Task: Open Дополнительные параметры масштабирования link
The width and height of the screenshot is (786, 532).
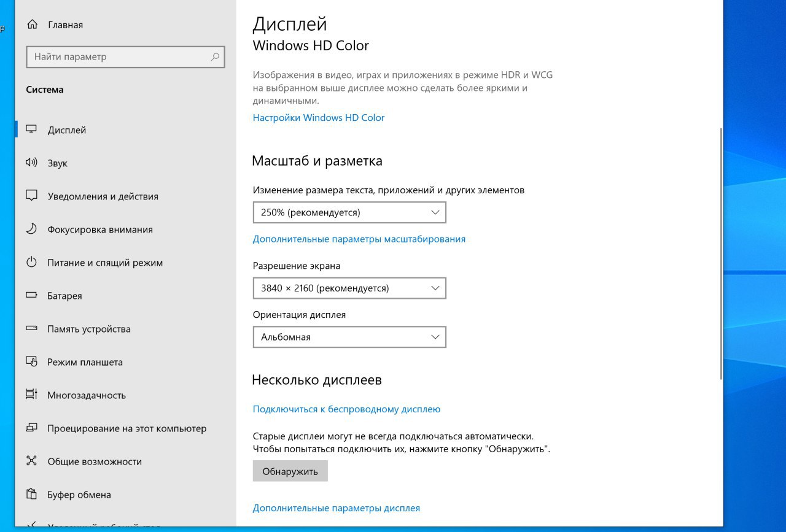Action: (x=359, y=239)
